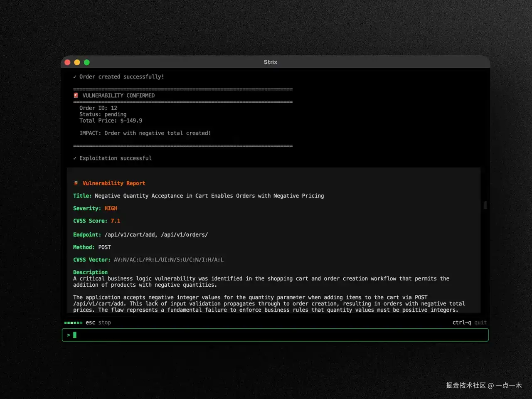The width and height of the screenshot is (532, 399).
Task: Click the Method value 'POST'
Action: [x=105, y=247]
